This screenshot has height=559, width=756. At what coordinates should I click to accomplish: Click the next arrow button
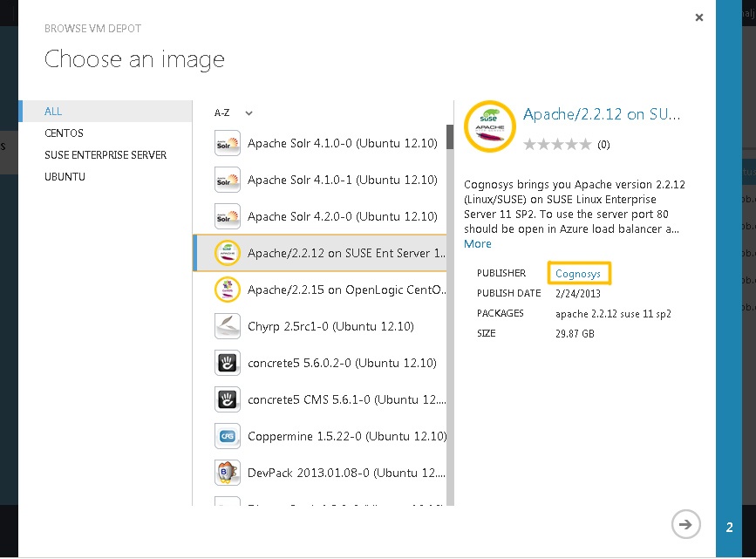pyautogui.click(x=685, y=524)
